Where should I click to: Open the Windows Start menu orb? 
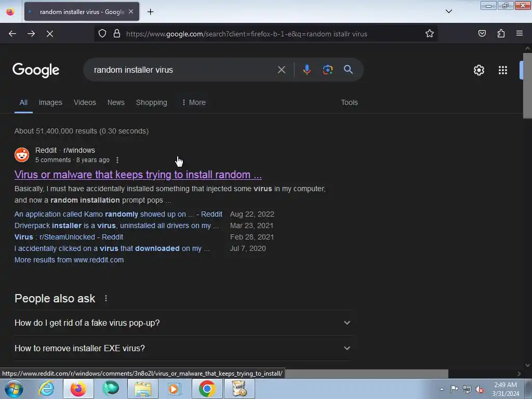tap(14, 389)
